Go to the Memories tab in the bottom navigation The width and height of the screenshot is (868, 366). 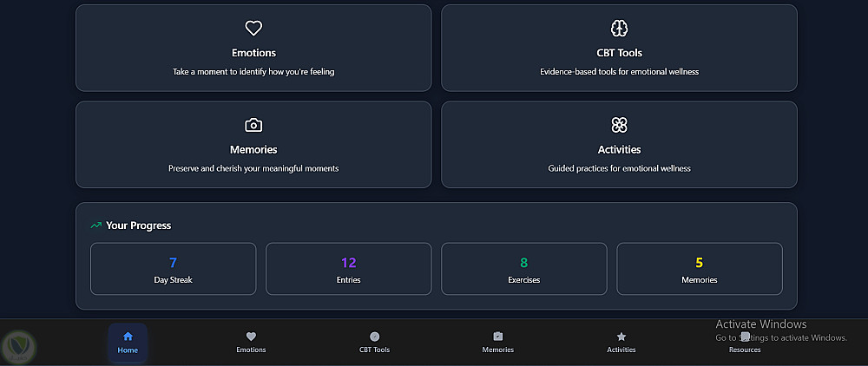(498, 342)
